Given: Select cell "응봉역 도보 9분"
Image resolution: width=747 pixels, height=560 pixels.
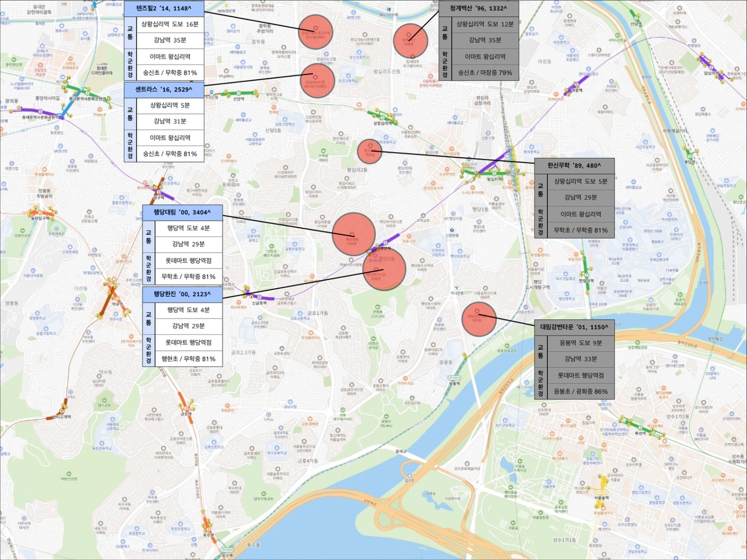Looking at the screenshot, I should 581,343.
